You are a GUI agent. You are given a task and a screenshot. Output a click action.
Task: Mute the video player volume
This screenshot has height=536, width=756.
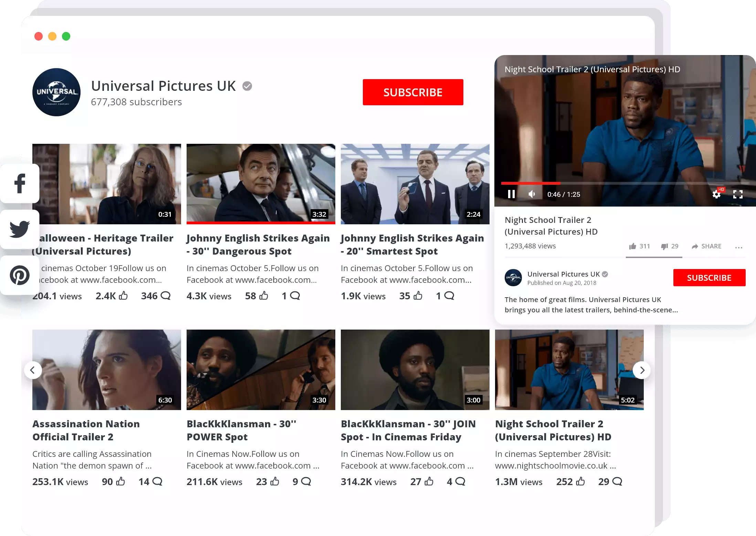click(x=532, y=194)
